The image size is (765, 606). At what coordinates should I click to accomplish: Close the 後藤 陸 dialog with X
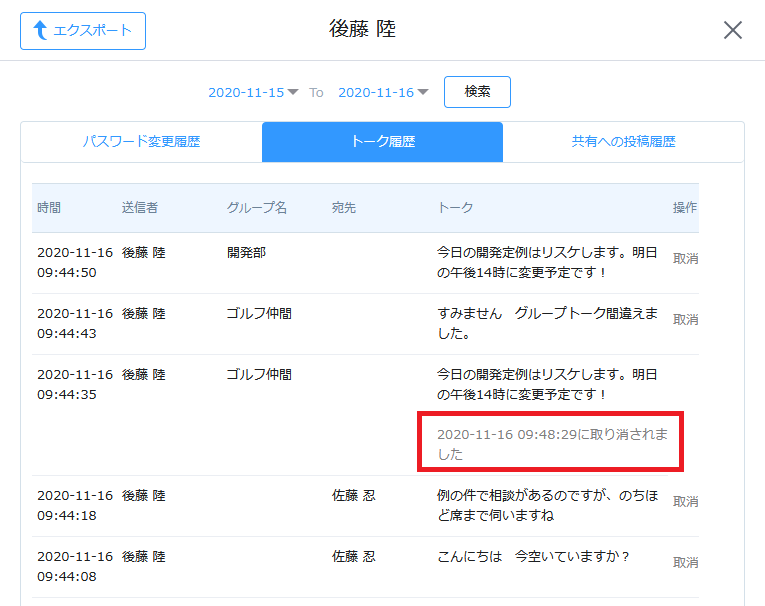pyautogui.click(x=733, y=30)
